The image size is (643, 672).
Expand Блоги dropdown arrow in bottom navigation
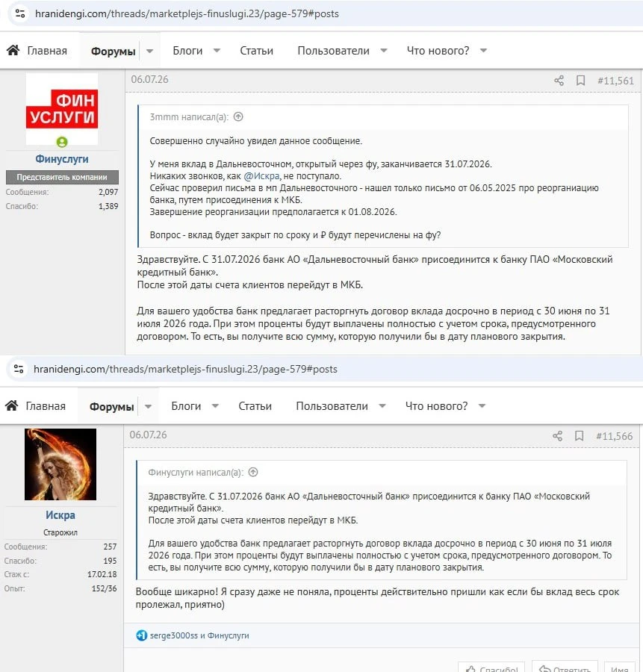tap(215, 406)
